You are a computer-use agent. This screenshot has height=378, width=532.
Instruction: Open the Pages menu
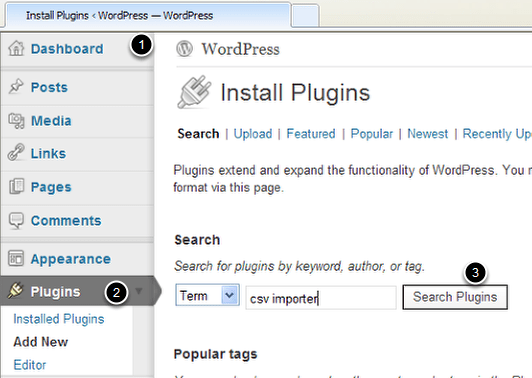point(51,187)
